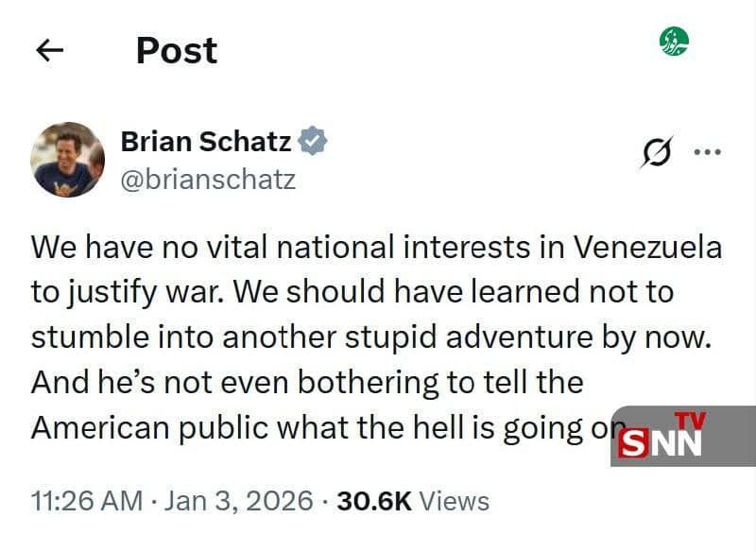756x552 pixels.
Task: Click the Jan 3, 2026 date
Action: click(235, 500)
